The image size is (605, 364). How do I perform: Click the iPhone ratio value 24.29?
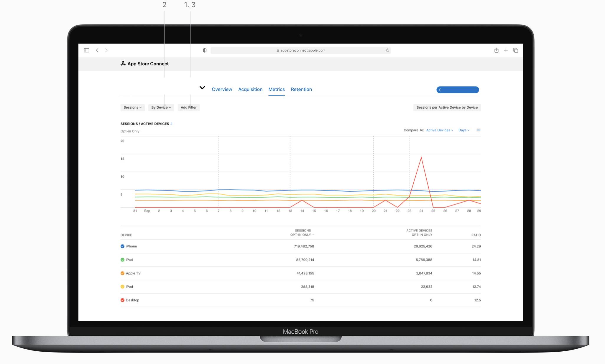pos(476,246)
